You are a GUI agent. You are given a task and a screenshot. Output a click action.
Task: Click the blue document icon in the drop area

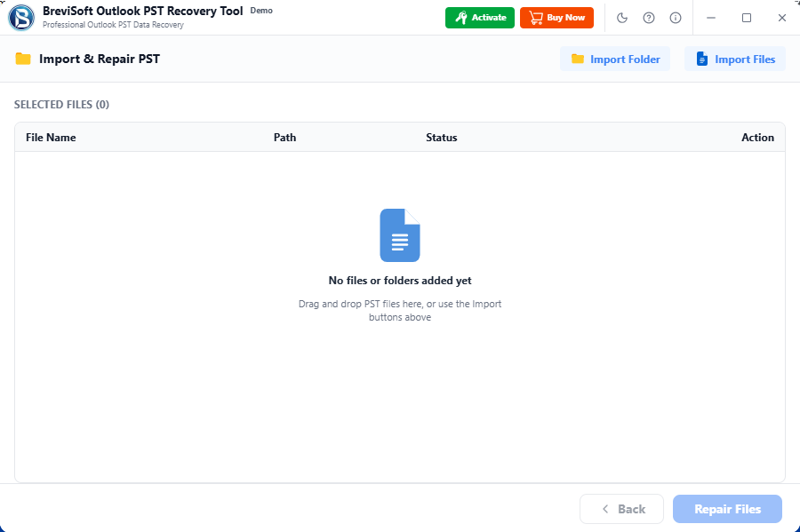click(400, 235)
